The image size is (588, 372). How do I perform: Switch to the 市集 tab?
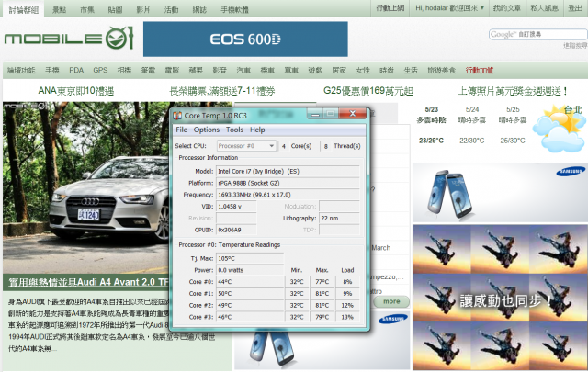click(x=87, y=10)
